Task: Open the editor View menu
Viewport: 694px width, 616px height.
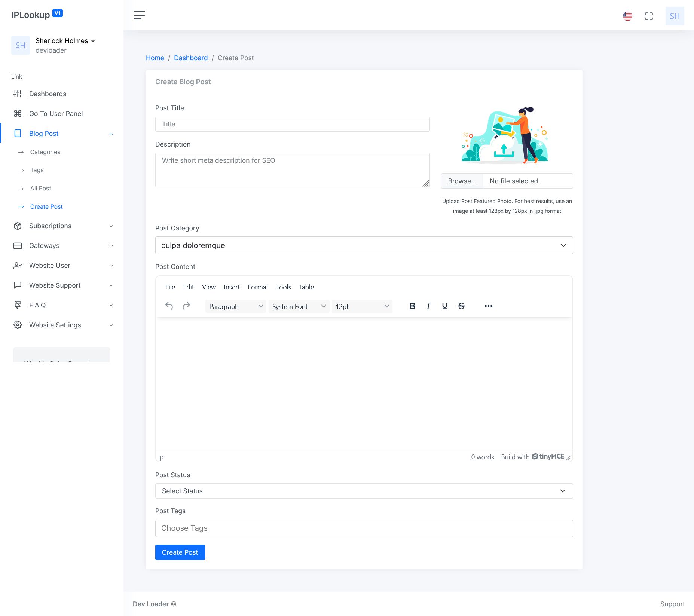Action: pos(209,287)
